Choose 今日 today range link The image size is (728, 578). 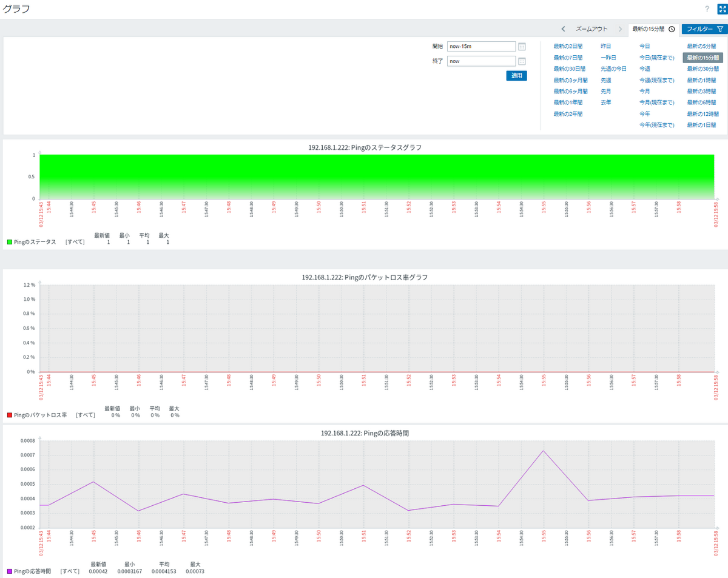click(x=644, y=45)
